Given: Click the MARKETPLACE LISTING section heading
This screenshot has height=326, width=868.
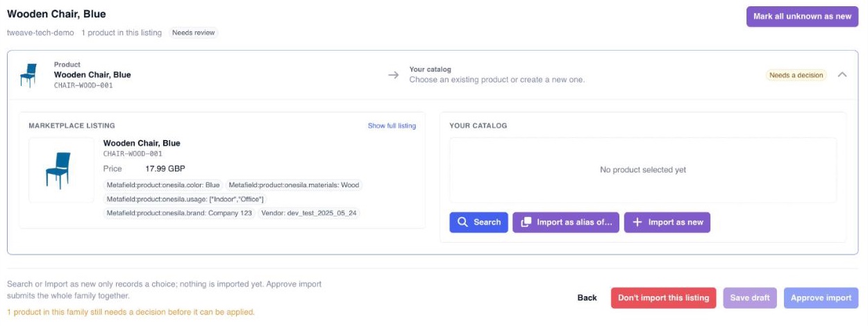Looking at the screenshot, I should click(x=72, y=126).
